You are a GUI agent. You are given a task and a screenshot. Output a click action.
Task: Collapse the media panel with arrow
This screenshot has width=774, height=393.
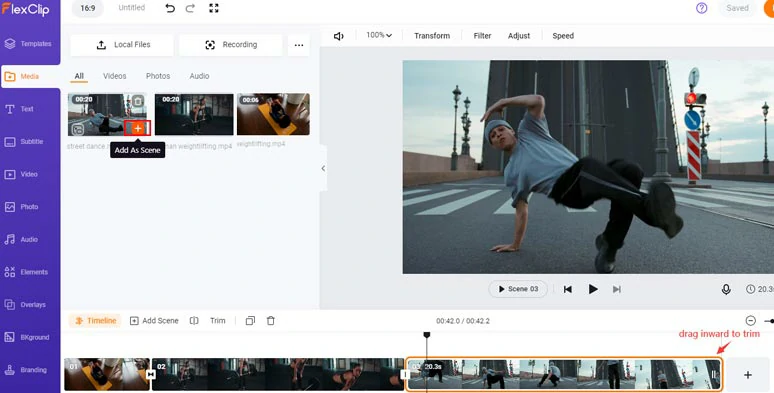[323, 168]
